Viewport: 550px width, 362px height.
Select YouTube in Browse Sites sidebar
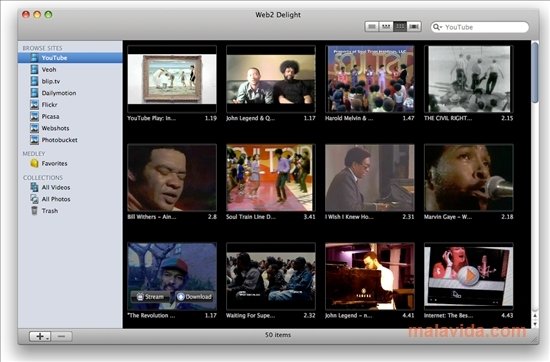[70, 58]
